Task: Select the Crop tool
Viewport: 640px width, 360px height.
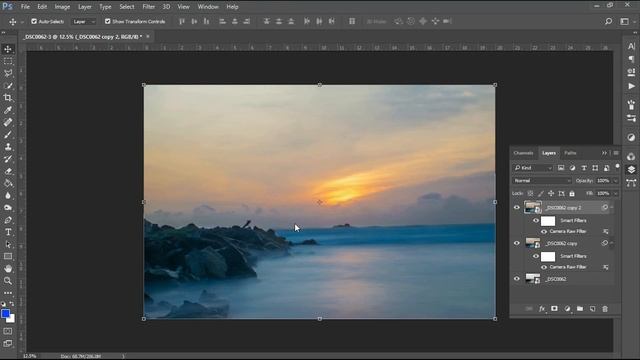Action: tap(8, 98)
